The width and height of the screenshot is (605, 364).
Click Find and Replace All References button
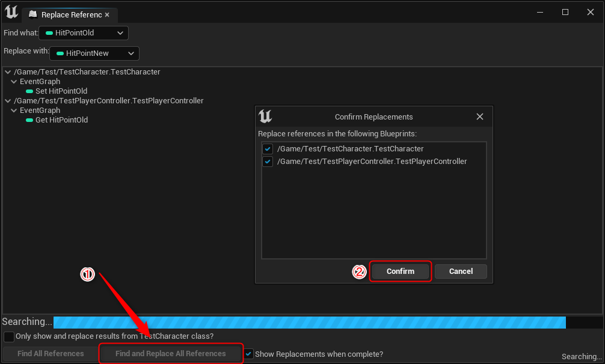pyautogui.click(x=171, y=354)
